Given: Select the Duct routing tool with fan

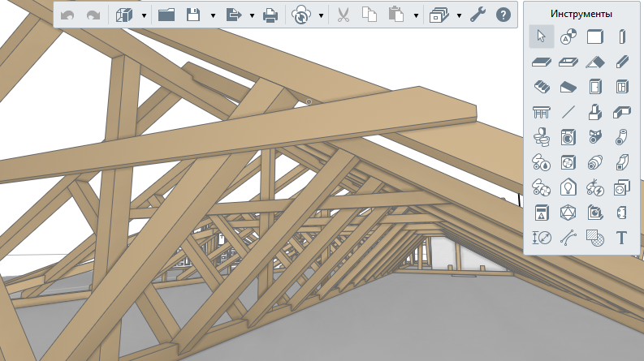Looking at the screenshot, I should [542, 187].
